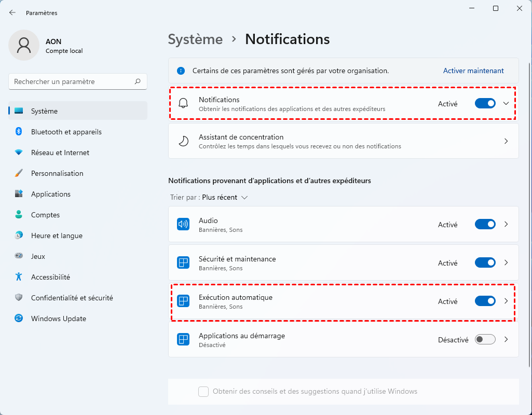The width and height of the screenshot is (532, 415).
Task: Click the search magnifier icon
Action: click(x=138, y=81)
